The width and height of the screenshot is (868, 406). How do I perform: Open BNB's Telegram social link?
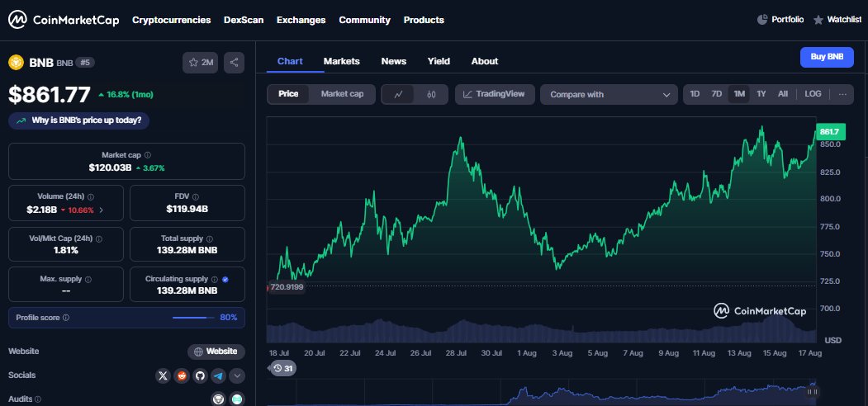pos(219,376)
